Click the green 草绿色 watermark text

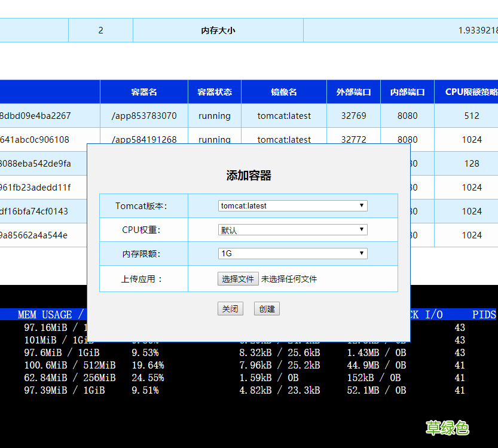pos(448,428)
